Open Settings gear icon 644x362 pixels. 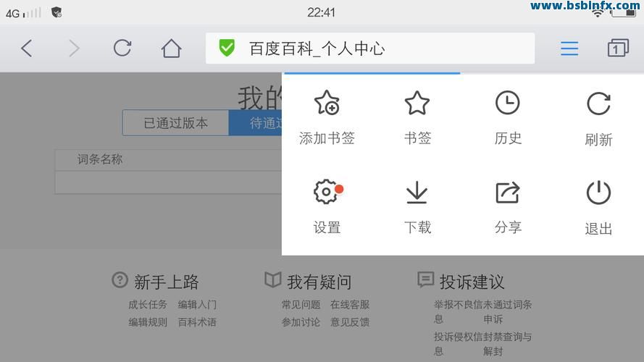(327, 193)
